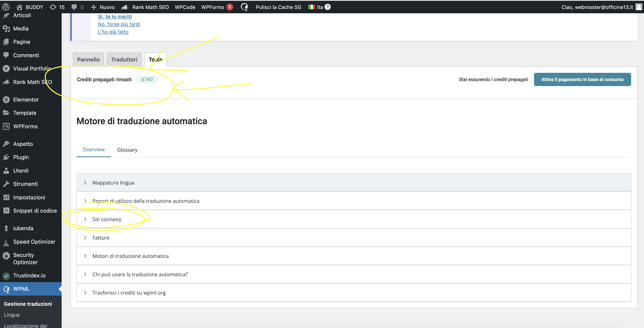Open Aspetto brush icon in sidebar
Image resolution: width=644 pixels, height=328 pixels.
pos(6,144)
